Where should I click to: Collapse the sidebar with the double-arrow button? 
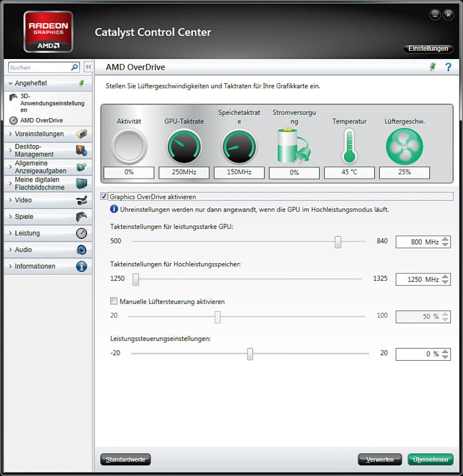[88, 67]
